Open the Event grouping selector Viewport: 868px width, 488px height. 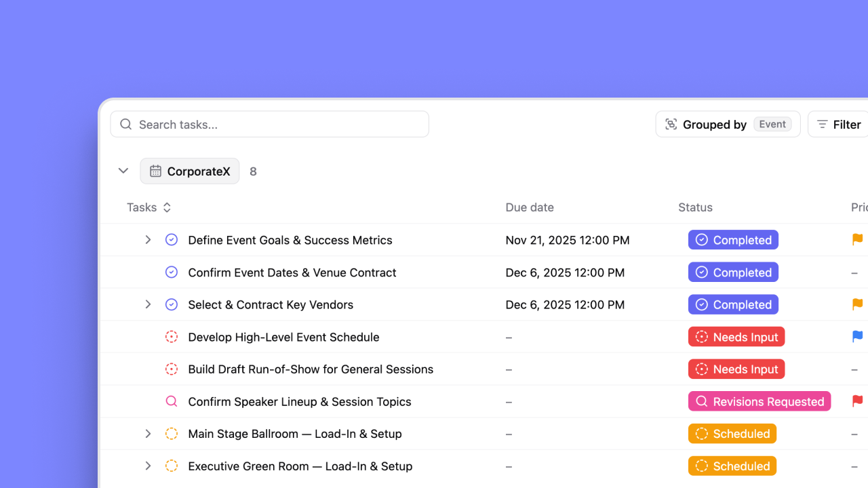click(772, 124)
